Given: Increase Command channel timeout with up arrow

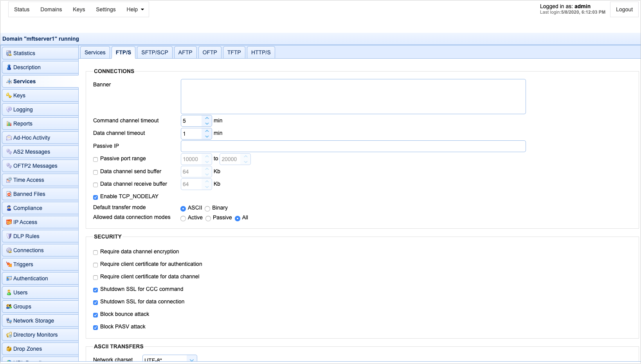Looking at the screenshot, I should [x=207, y=118].
